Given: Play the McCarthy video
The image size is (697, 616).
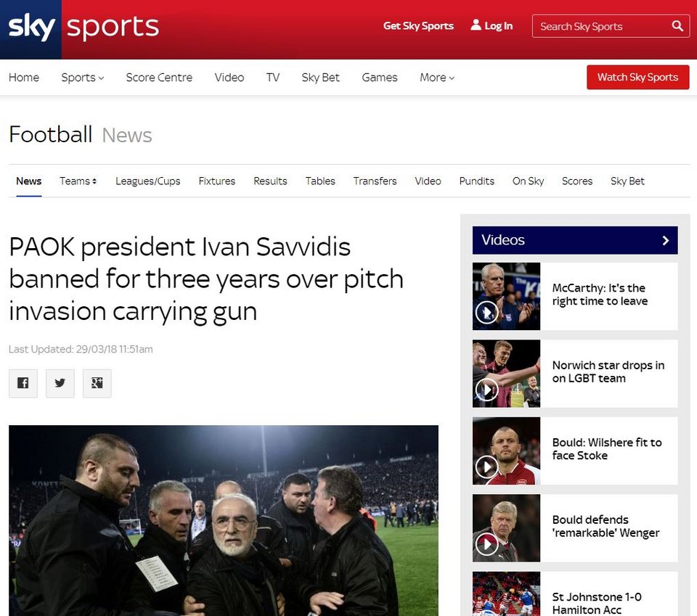Looking at the screenshot, I should click(x=486, y=312).
